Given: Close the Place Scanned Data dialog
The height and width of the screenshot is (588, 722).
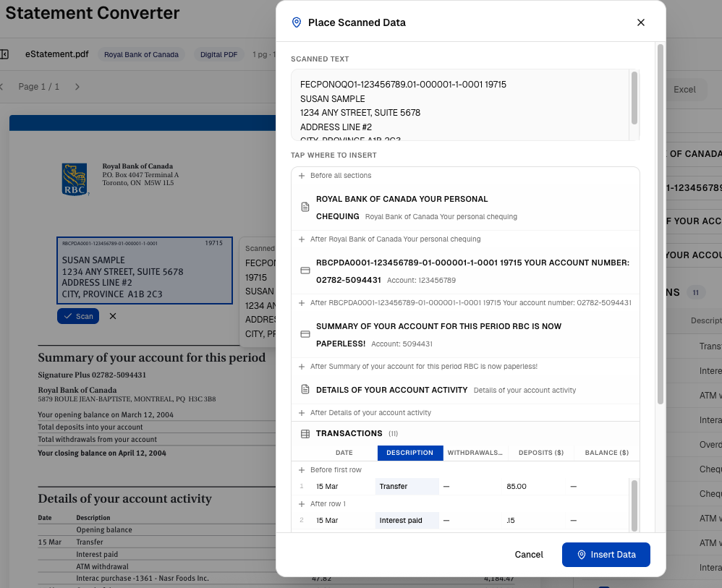Looking at the screenshot, I should [x=640, y=22].
